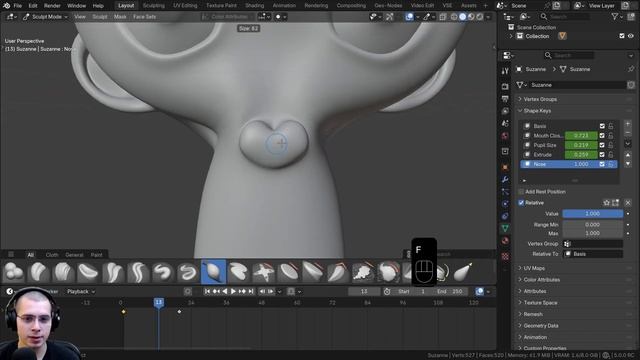640x360 pixels.
Task: Toggle X-ray view in viewport header
Action: point(442,17)
